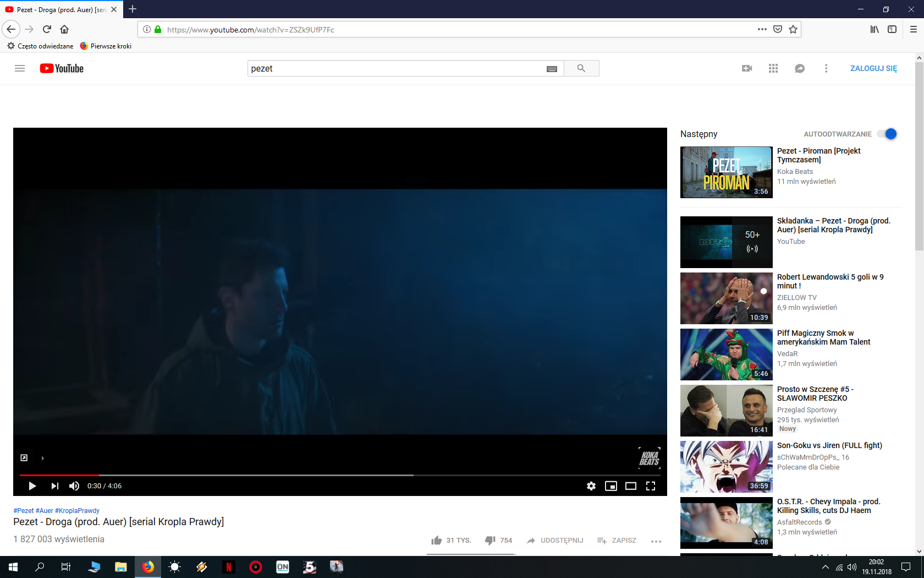Go to YouTube home via logo

62,68
